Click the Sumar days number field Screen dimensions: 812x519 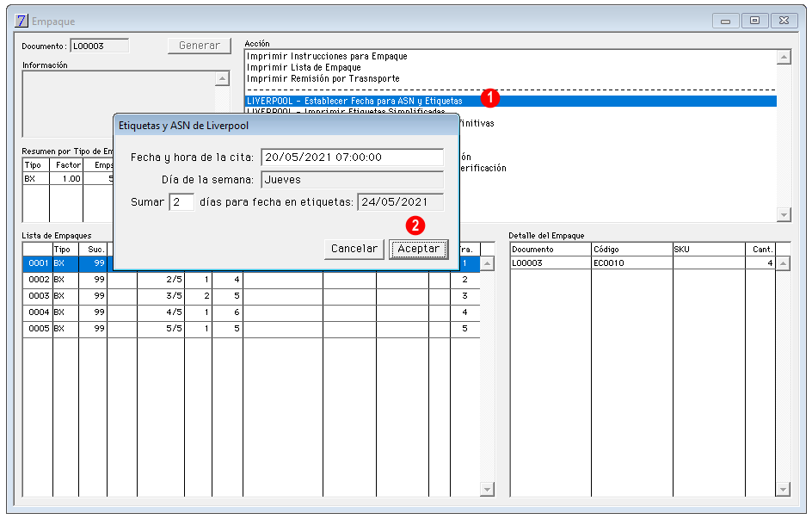[181, 202]
